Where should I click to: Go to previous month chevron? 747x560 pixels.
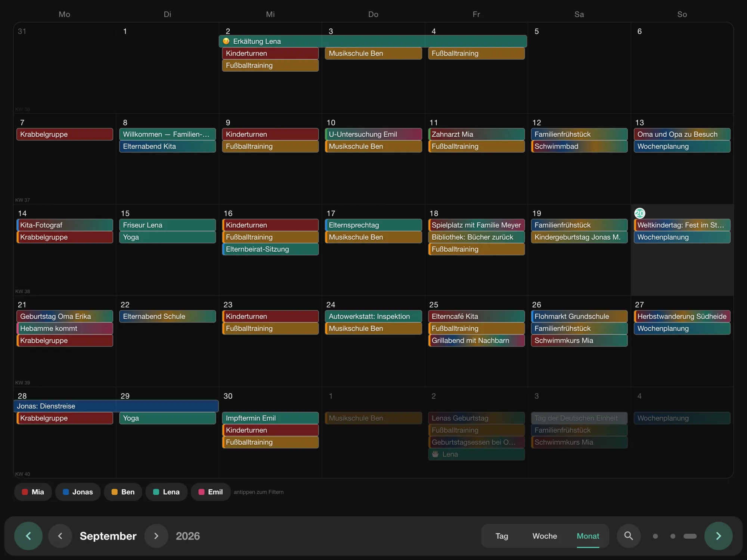[60, 536]
